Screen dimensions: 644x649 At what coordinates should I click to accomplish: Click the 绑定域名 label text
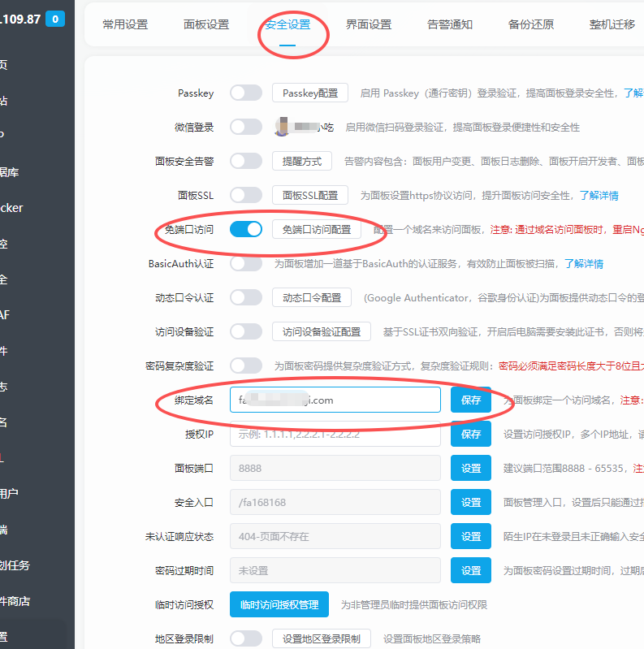194,400
